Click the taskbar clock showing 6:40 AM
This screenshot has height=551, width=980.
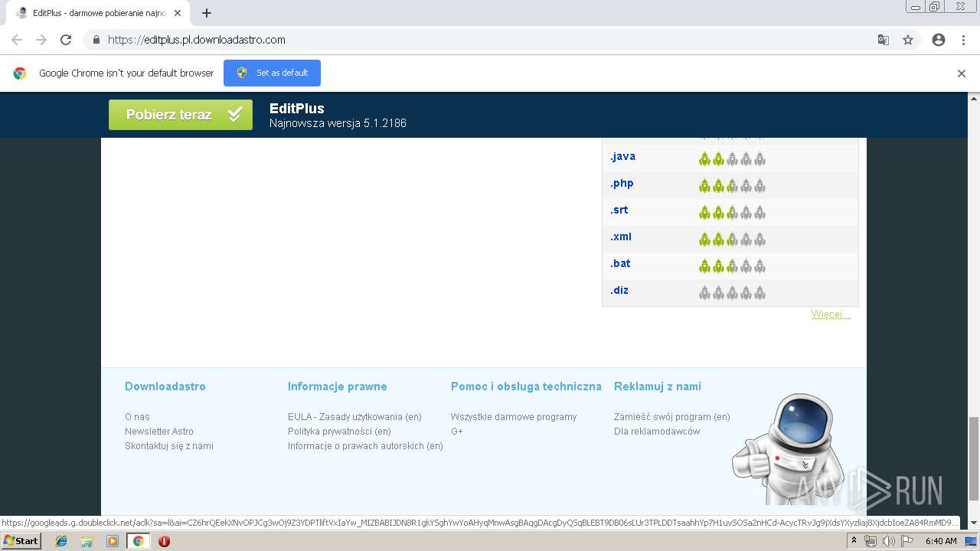[x=941, y=541]
